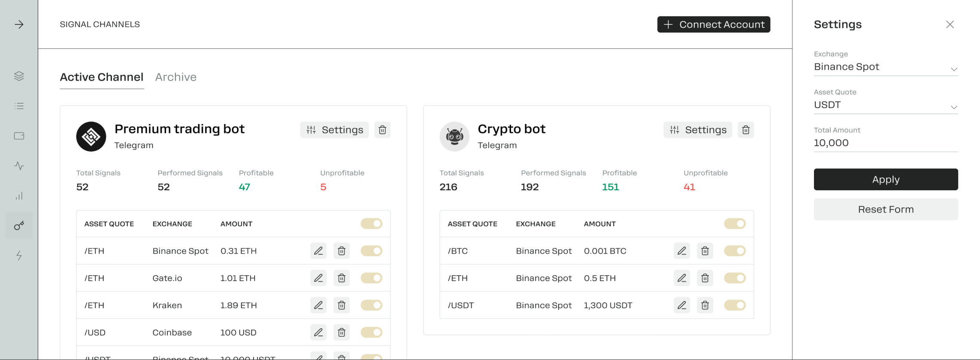Expand the sidebar with the arrow icon
The width and height of the screenshot is (980, 360).
pos(19,24)
